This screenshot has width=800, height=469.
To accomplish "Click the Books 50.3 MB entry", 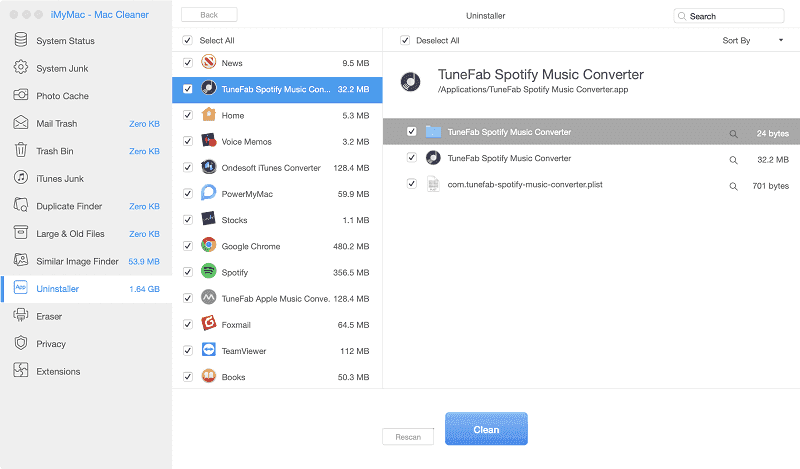I will (277, 377).
